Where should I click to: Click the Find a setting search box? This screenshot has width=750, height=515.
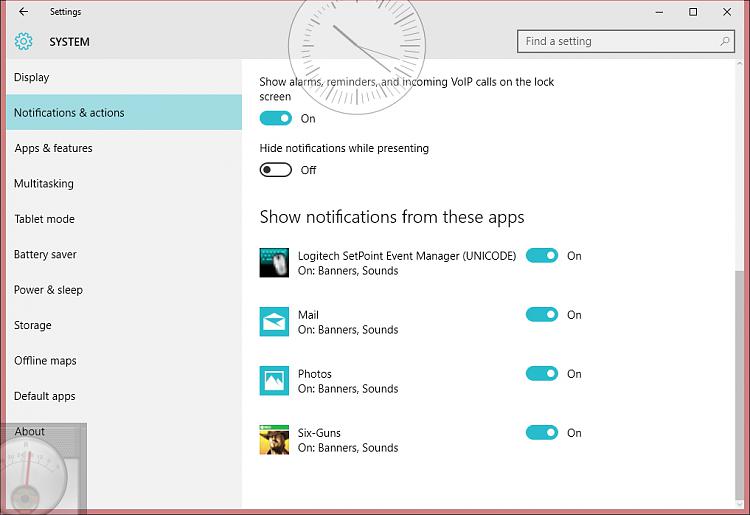click(x=626, y=41)
